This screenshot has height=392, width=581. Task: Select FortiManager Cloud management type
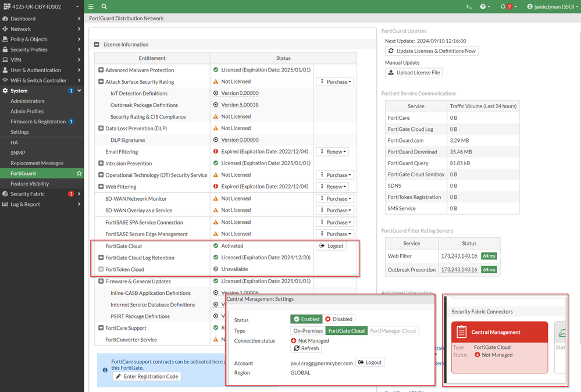[393, 331]
